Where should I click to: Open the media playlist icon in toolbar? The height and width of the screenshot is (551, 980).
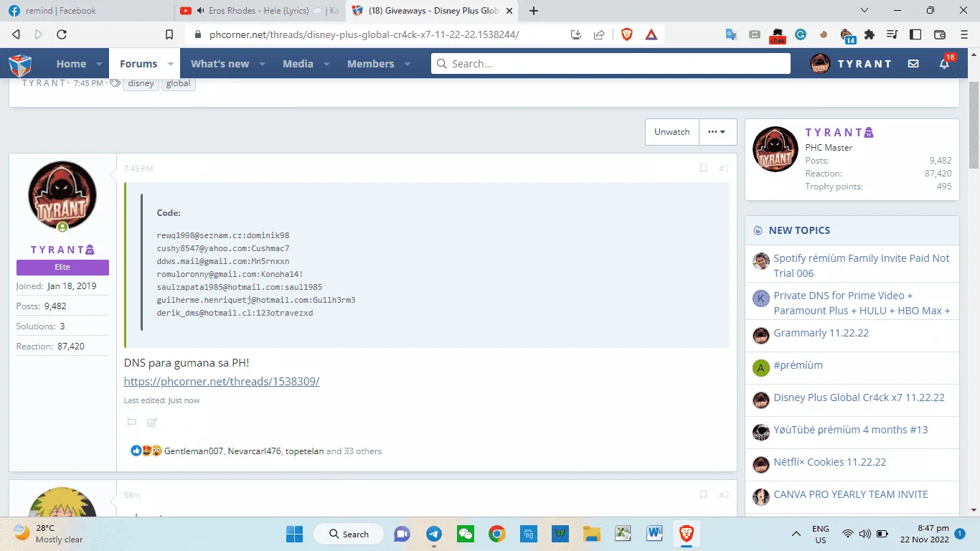[x=892, y=34]
